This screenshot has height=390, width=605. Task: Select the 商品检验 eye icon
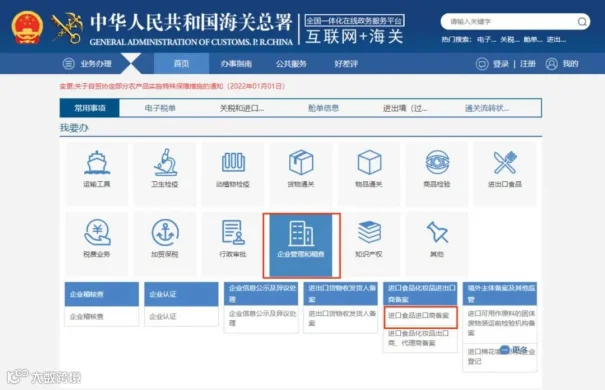437,162
